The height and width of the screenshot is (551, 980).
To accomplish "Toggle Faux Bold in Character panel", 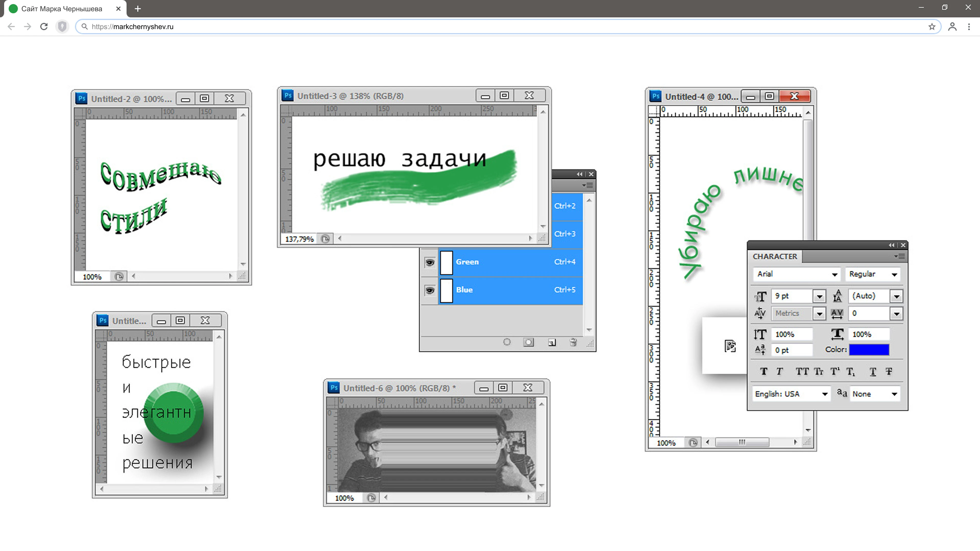I will pyautogui.click(x=764, y=371).
